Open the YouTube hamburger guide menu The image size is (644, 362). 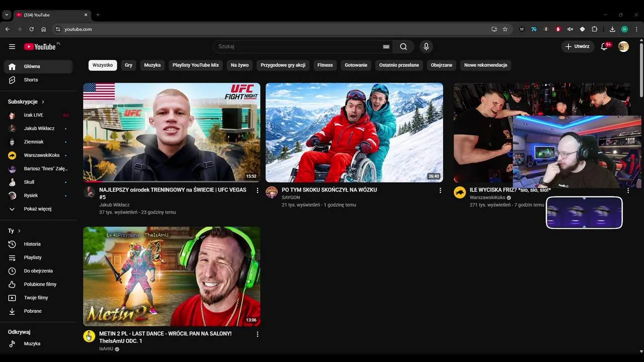click(x=12, y=47)
